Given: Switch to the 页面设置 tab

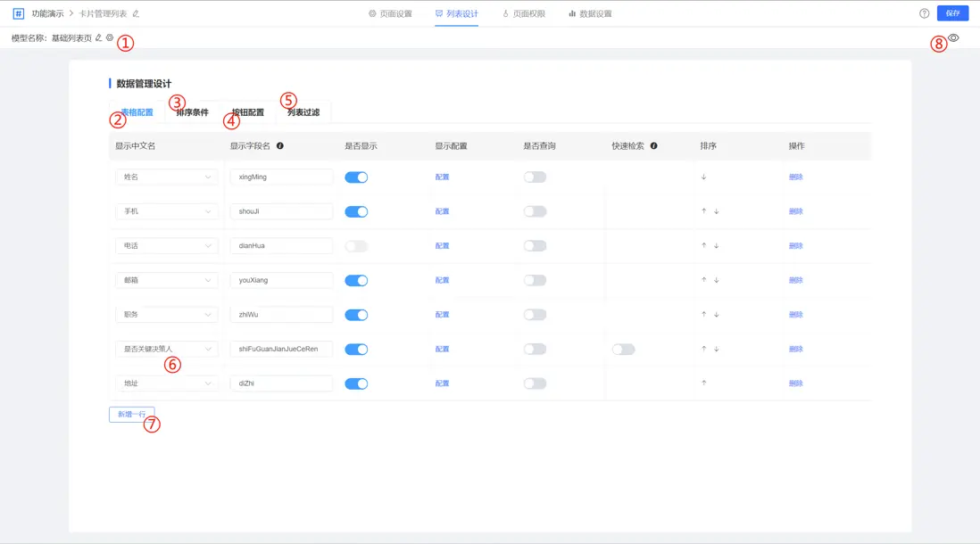Looking at the screenshot, I should coord(390,13).
